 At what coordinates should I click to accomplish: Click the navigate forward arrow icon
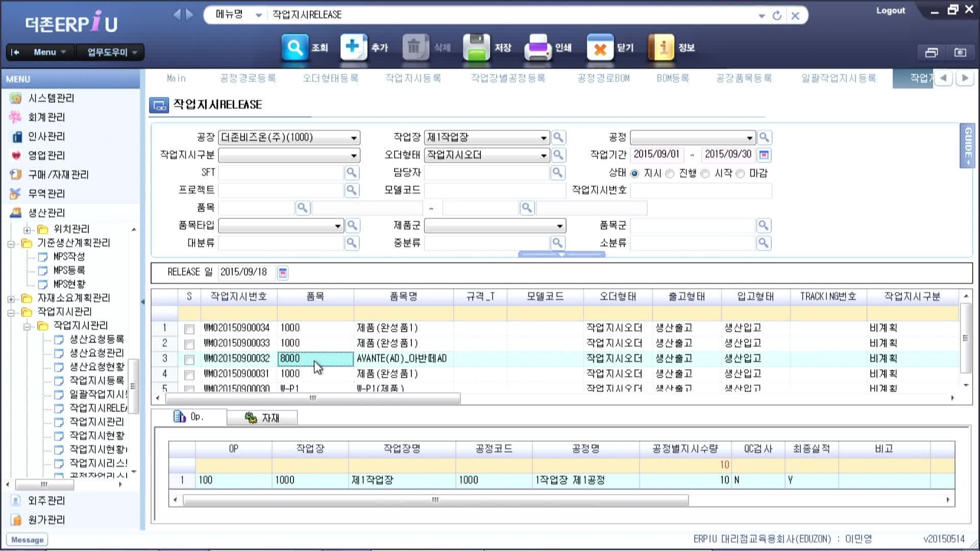[189, 15]
